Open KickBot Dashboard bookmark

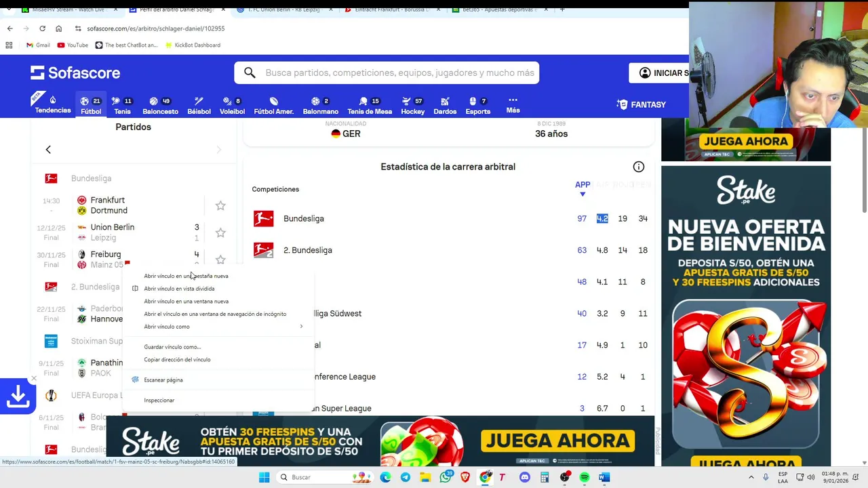(192, 45)
